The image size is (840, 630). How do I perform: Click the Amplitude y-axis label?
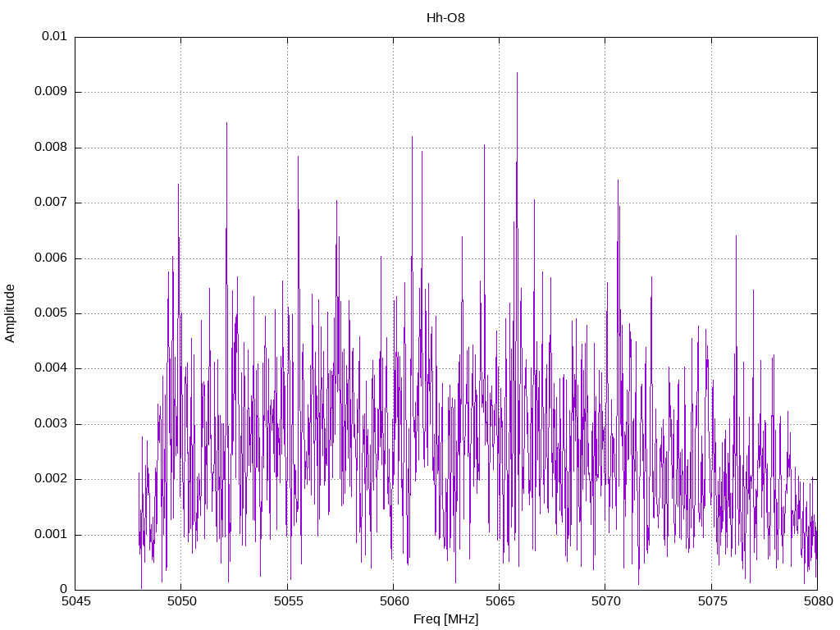coord(10,313)
